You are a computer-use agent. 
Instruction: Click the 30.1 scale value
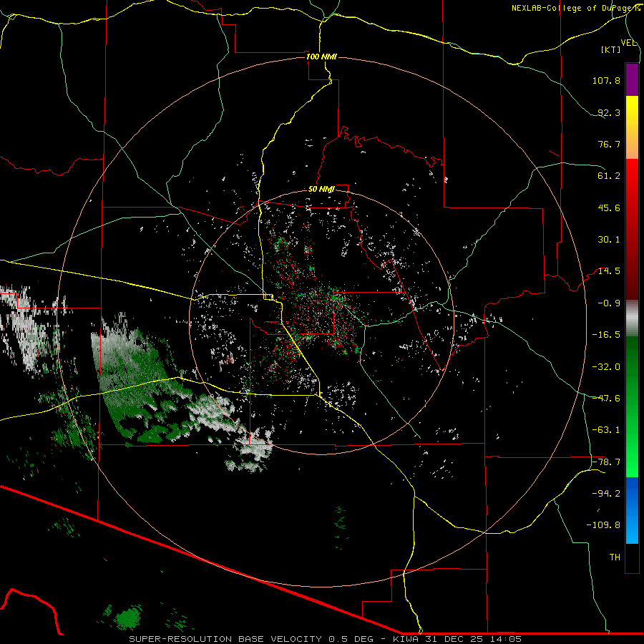tap(609, 240)
